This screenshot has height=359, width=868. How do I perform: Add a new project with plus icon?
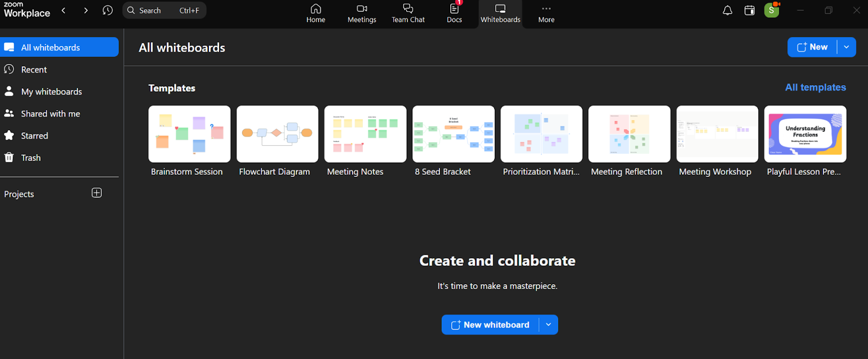tap(97, 193)
